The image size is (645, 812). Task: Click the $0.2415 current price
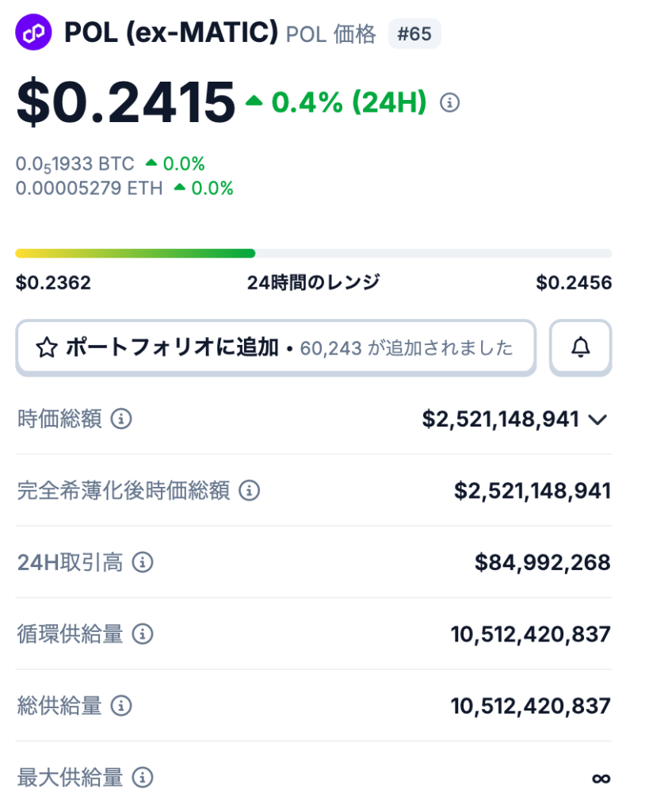(x=126, y=103)
